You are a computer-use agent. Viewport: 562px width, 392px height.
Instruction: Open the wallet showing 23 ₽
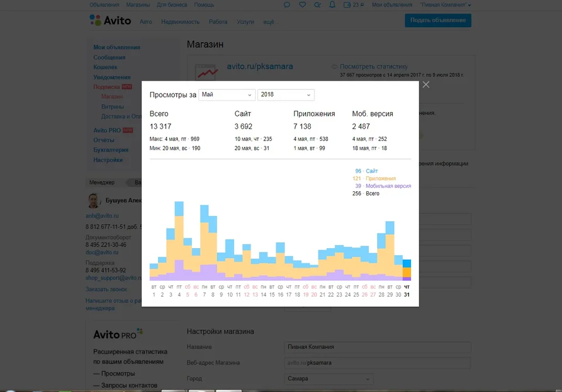click(354, 5)
